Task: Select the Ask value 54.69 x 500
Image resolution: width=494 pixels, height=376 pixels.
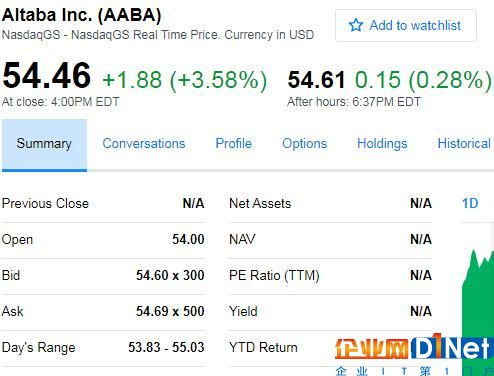Action: pos(170,311)
